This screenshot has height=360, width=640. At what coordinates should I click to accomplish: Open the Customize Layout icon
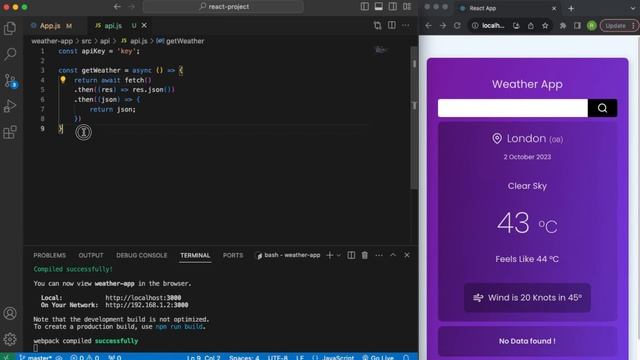[407, 7]
